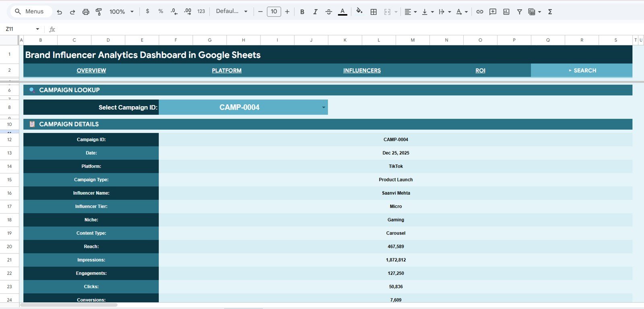Open the Merge cells dropdown arrow
This screenshot has height=309, width=644.
(396, 12)
